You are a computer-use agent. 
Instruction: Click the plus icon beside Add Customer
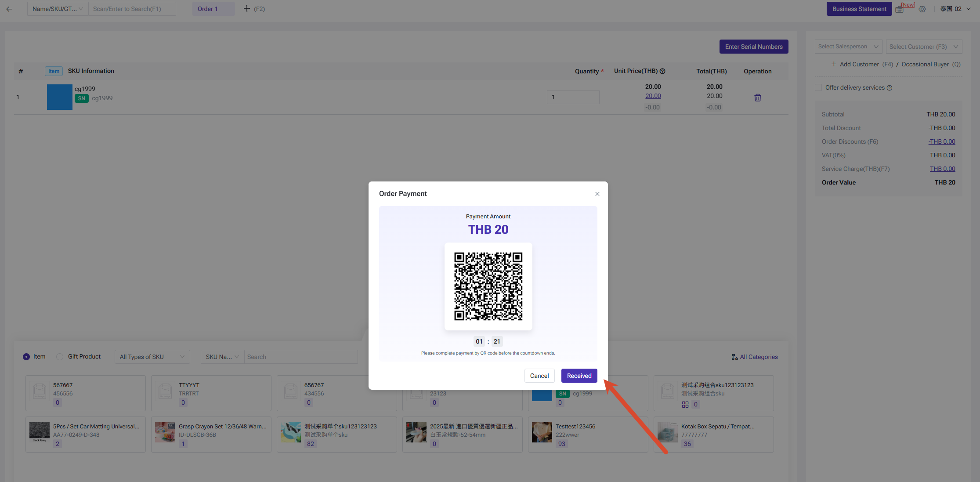pyautogui.click(x=834, y=64)
